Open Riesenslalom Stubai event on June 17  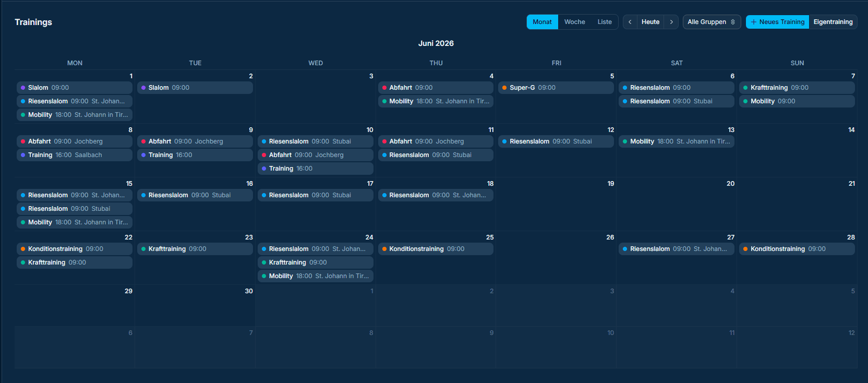[x=316, y=195]
